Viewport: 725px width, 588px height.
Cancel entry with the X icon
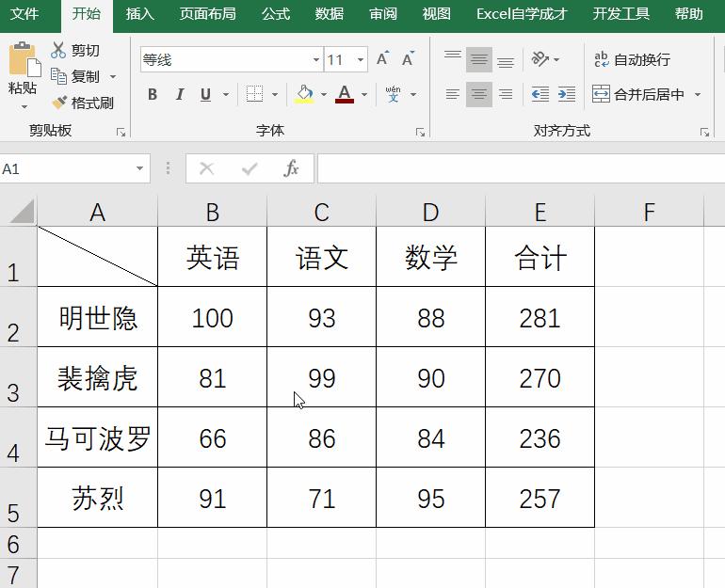pos(207,168)
